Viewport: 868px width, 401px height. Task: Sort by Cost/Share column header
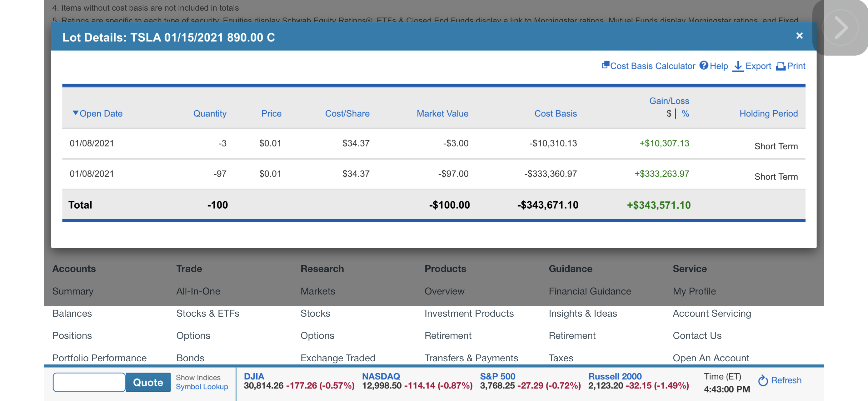(x=347, y=113)
